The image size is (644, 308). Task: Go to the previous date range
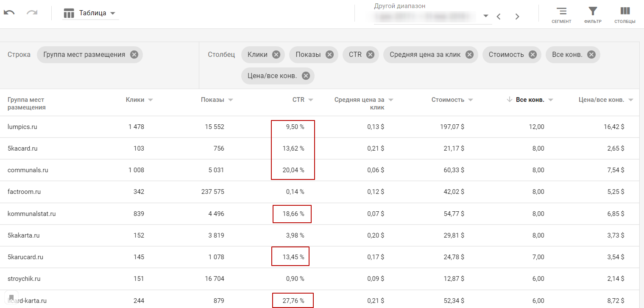(499, 17)
